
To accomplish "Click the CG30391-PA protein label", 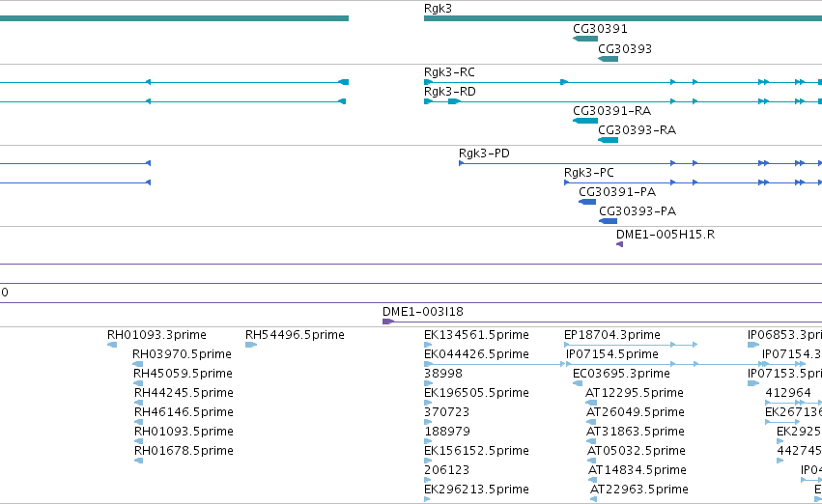I will coord(617,192).
